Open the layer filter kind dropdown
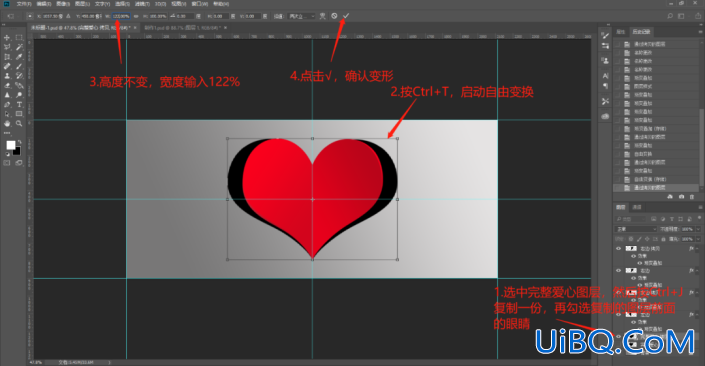The width and height of the screenshot is (705, 366). click(x=631, y=219)
